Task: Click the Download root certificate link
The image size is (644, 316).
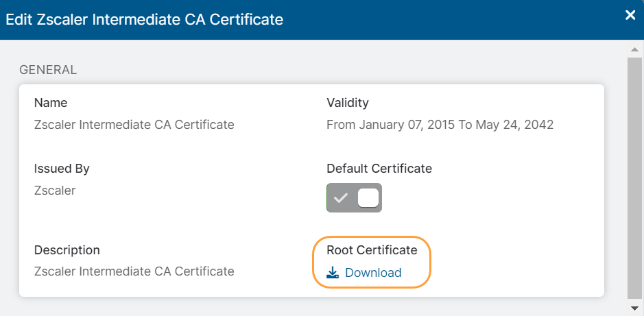Action: click(372, 273)
